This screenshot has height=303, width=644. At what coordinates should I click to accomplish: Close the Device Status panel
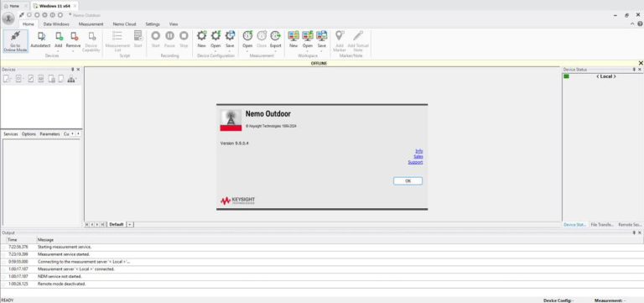coord(640,70)
